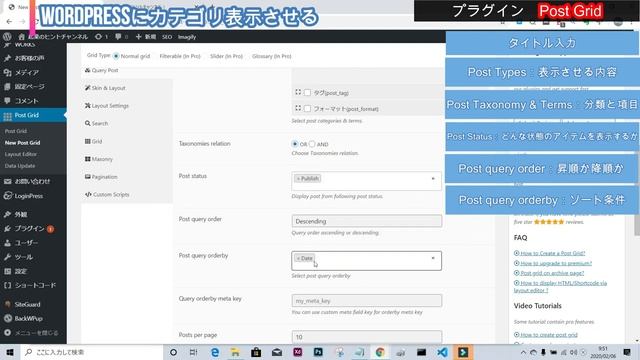
Task: Open the 'How to create post grid' tutorial link
Action: click(x=549, y=335)
